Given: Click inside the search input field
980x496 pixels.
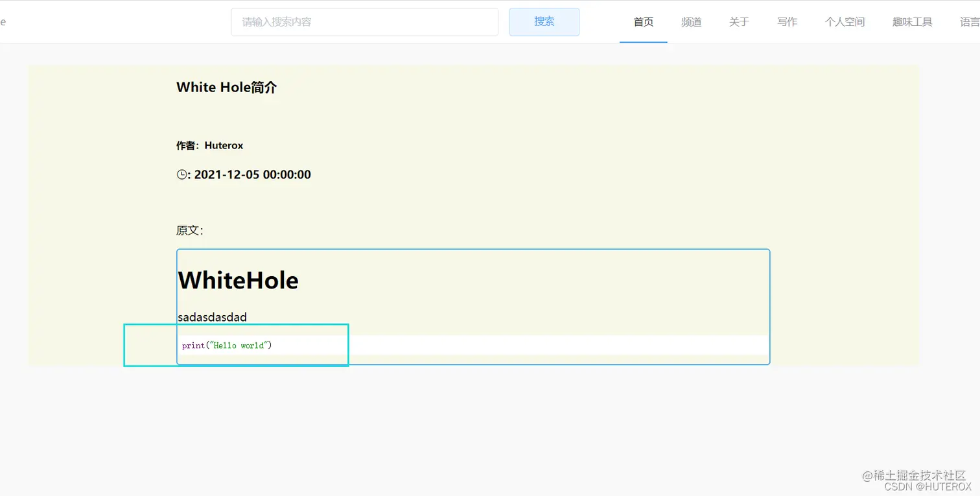Looking at the screenshot, I should click(364, 21).
